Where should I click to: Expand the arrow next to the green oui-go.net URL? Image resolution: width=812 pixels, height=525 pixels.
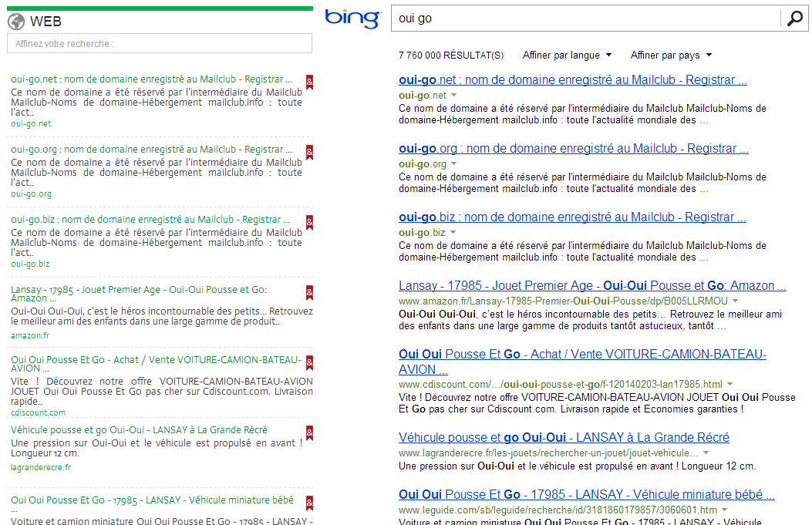coord(454,96)
